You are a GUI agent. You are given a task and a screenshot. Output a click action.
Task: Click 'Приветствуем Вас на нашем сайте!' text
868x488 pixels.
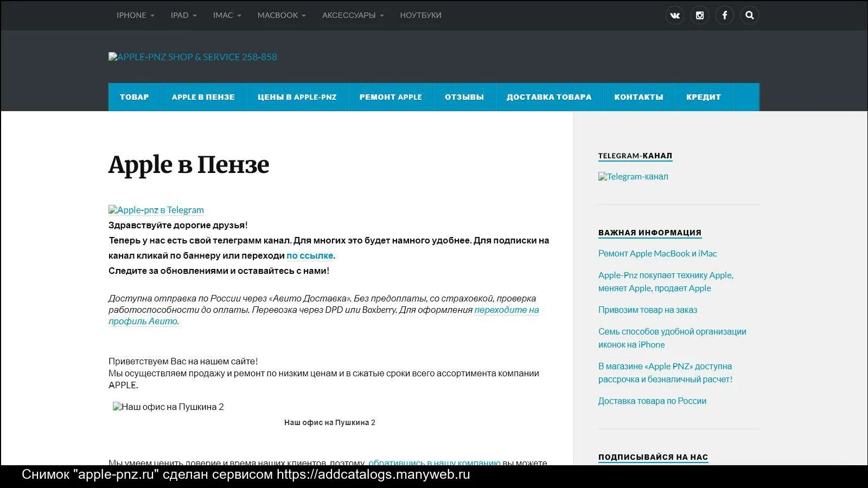[183, 361]
